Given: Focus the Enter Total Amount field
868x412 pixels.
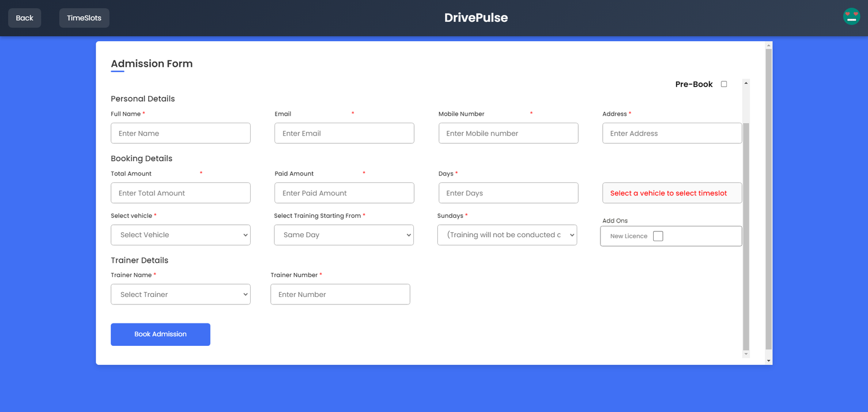Looking at the screenshot, I should click(x=181, y=193).
